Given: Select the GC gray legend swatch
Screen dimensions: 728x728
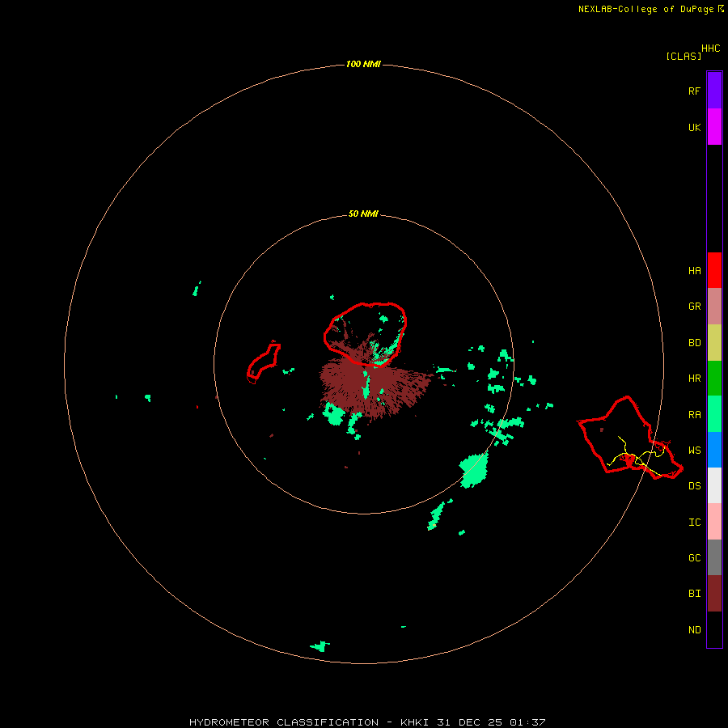Looking at the screenshot, I should pyautogui.click(x=714, y=557).
